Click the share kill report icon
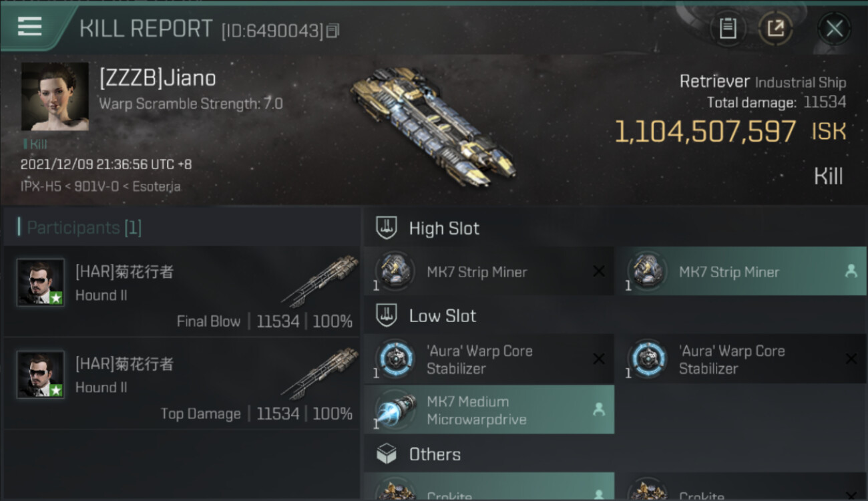 (775, 29)
